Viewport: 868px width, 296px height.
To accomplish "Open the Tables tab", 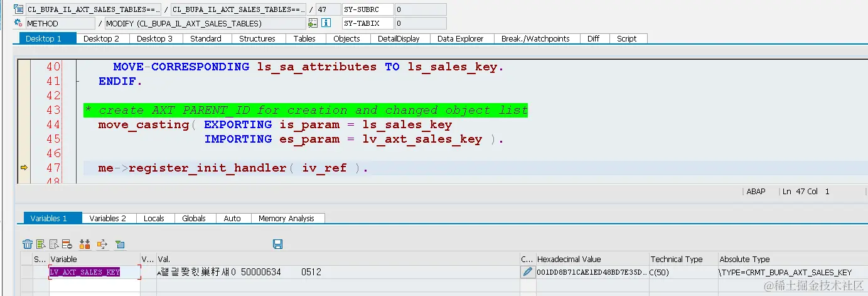I will pos(305,38).
